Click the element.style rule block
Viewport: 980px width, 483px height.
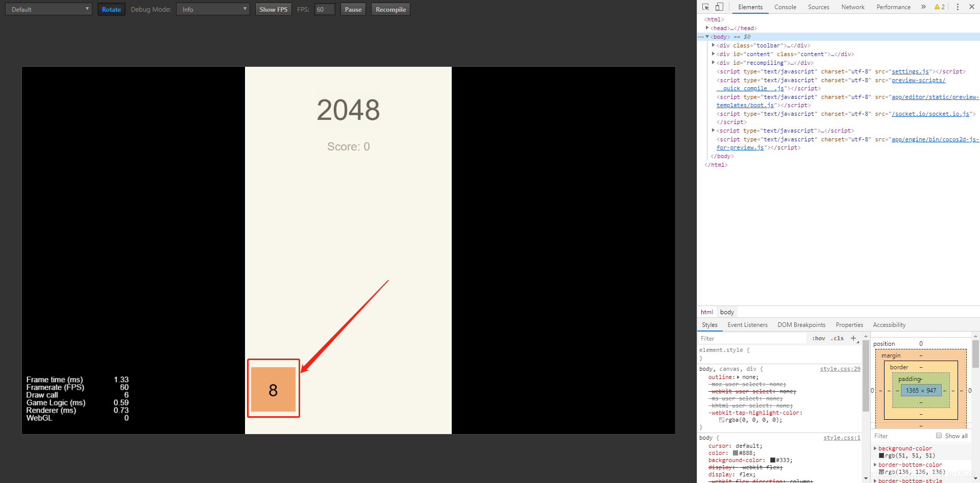[779, 354]
